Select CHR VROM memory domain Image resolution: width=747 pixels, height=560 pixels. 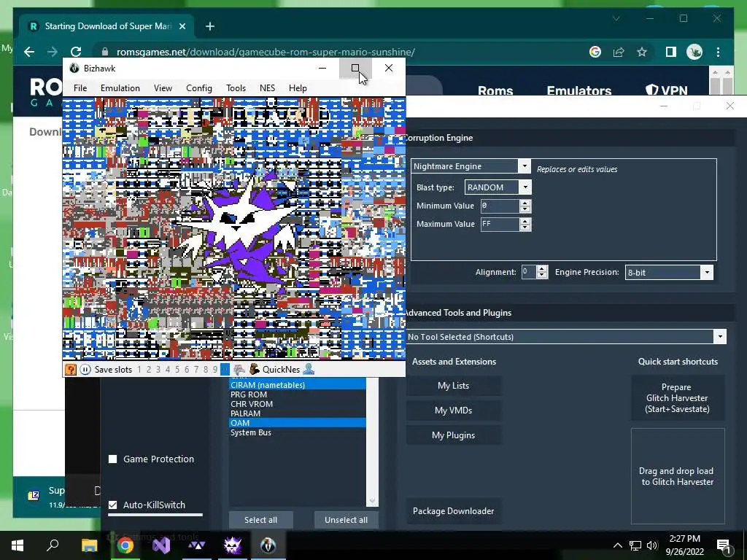coord(298,404)
